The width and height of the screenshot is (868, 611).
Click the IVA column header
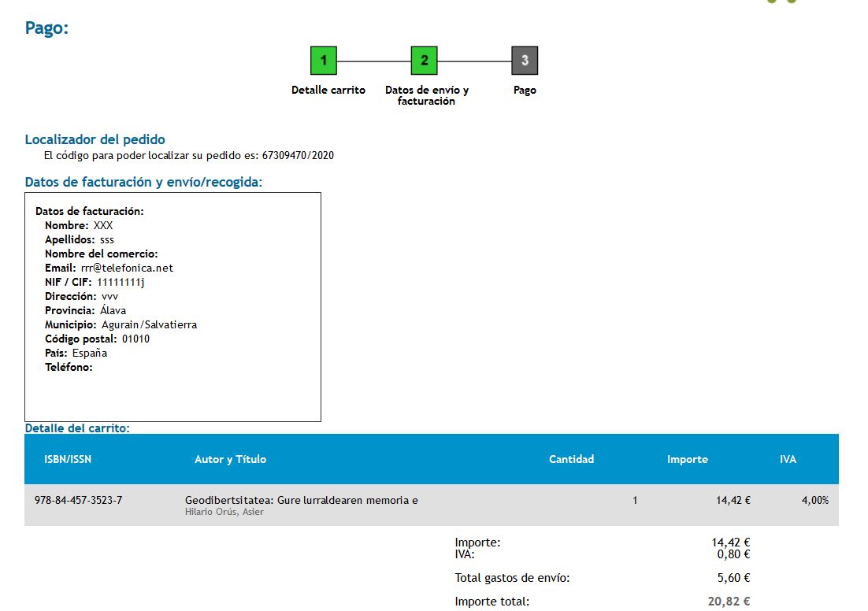click(x=788, y=459)
